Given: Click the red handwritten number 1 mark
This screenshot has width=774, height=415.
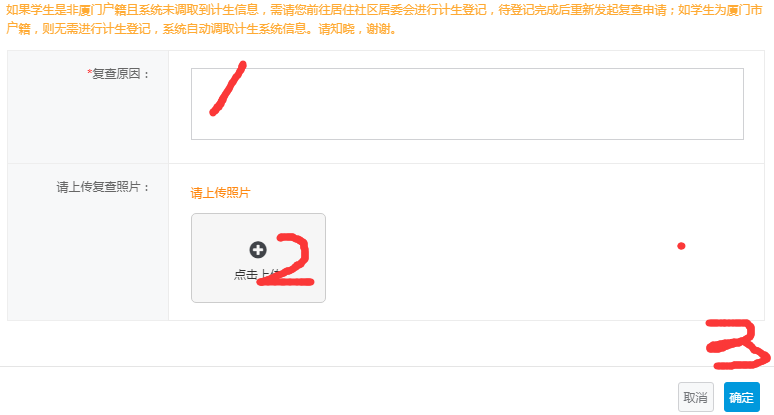Looking at the screenshot, I should click(228, 89).
